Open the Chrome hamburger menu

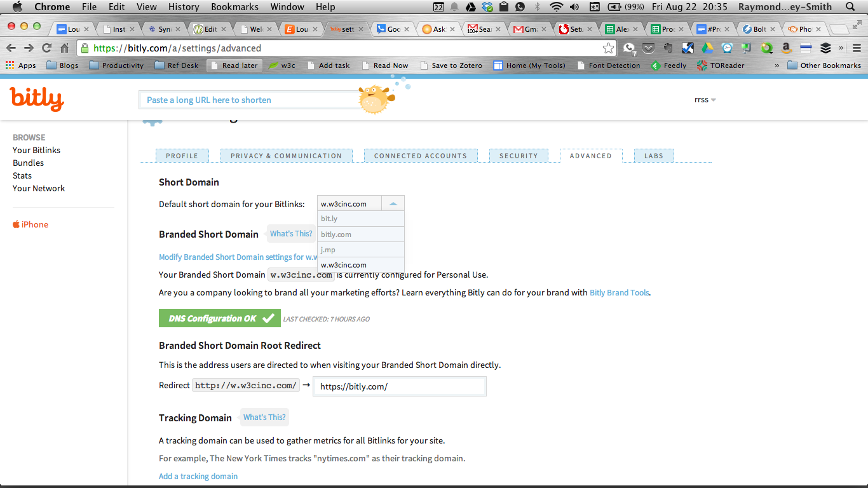click(x=857, y=48)
